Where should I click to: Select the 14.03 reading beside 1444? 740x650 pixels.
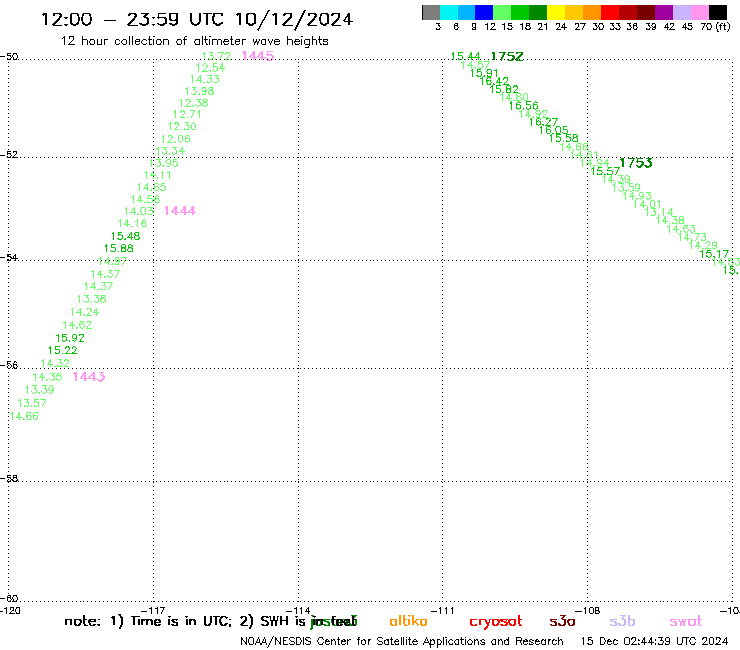(139, 211)
